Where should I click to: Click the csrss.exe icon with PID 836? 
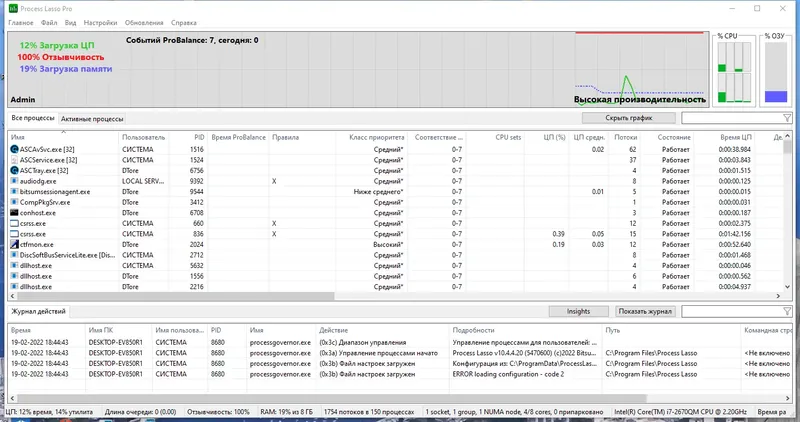pos(14,234)
